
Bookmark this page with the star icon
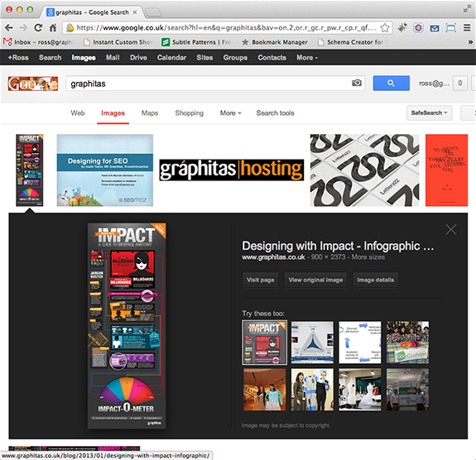pos(385,28)
